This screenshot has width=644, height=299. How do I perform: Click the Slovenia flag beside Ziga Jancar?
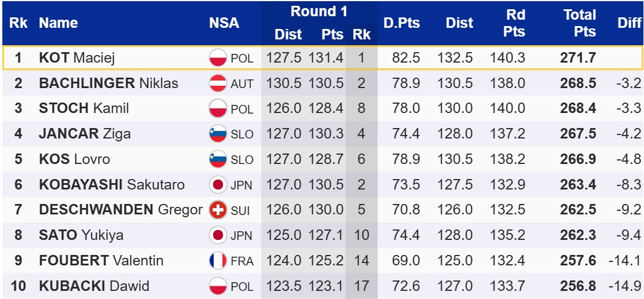[x=218, y=134]
